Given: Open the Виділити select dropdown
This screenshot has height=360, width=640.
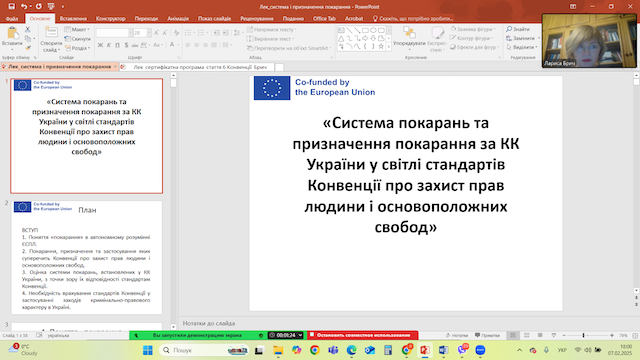Looking at the screenshot, I should (522, 47).
